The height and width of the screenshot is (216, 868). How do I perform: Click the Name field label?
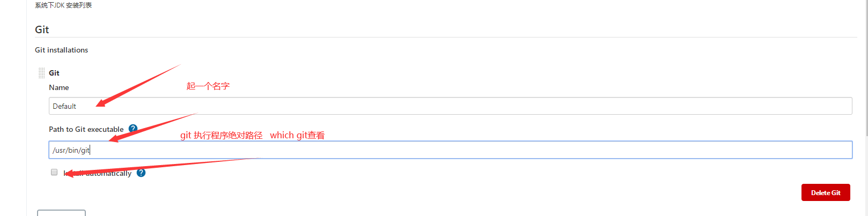[x=59, y=87]
